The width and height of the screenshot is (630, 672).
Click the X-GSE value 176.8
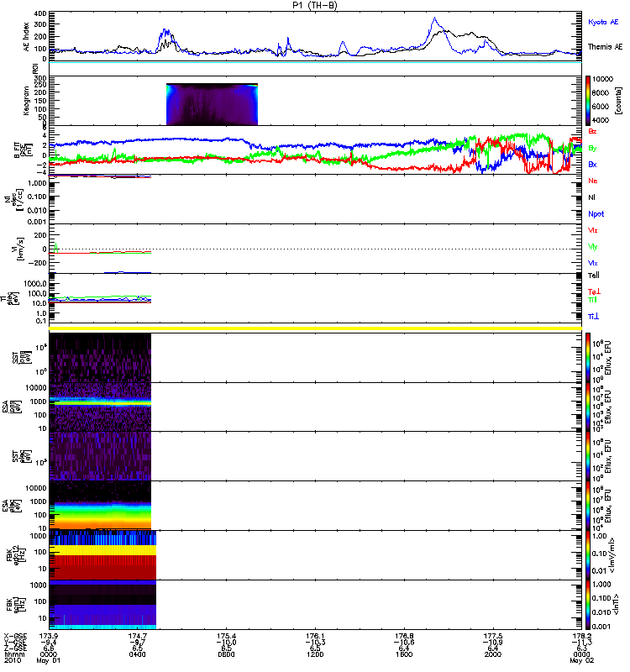click(404, 636)
